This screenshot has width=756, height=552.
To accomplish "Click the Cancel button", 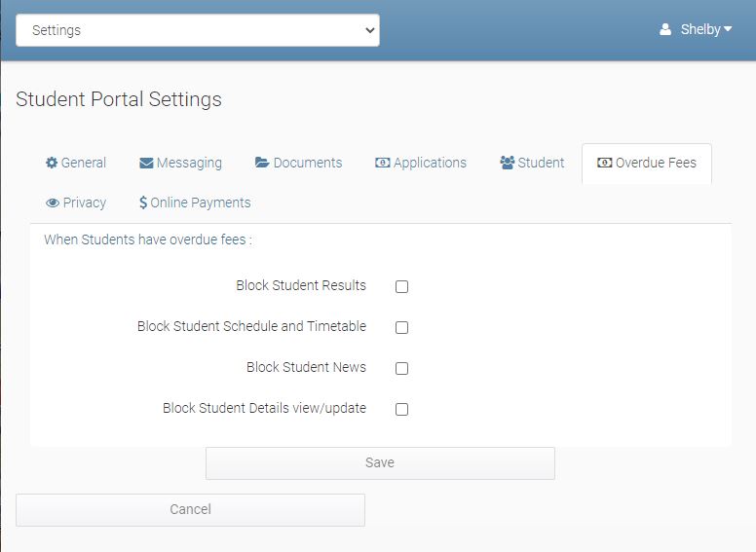I will [x=190, y=509].
